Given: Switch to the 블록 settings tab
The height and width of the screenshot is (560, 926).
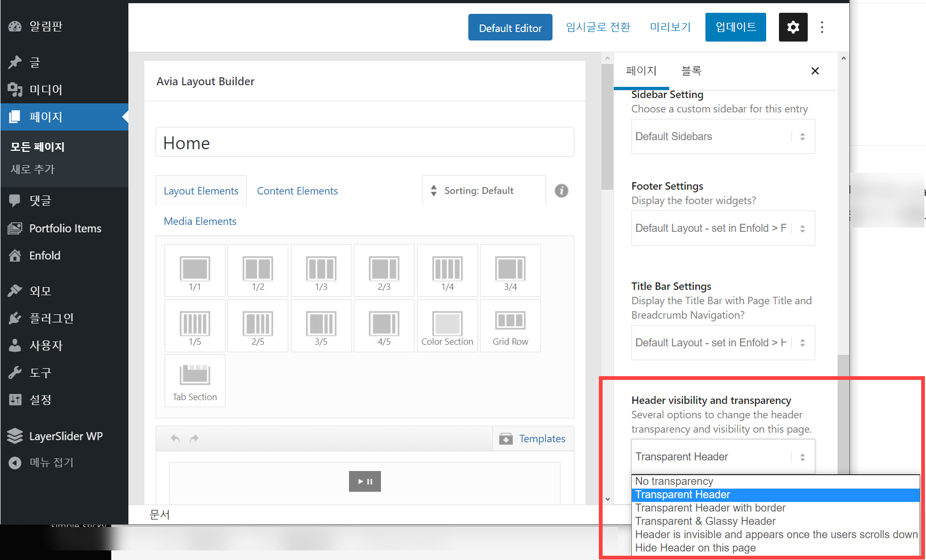Looking at the screenshot, I should 691,71.
